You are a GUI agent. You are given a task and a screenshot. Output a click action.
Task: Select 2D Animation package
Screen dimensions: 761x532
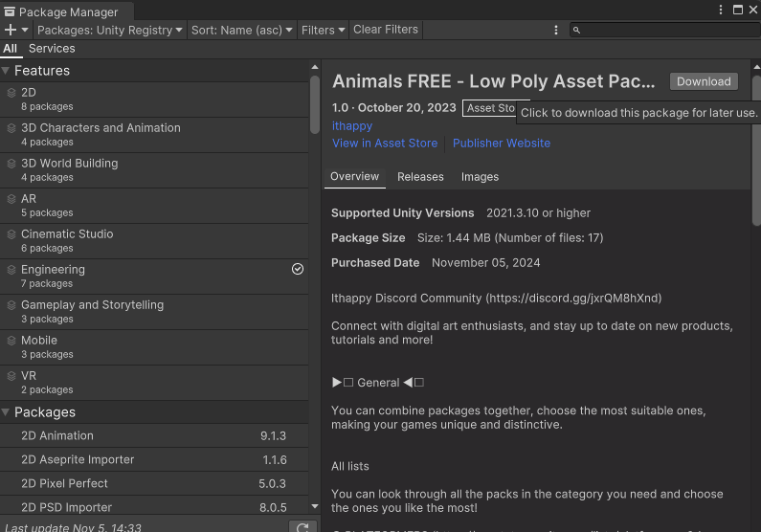coord(154,435)
